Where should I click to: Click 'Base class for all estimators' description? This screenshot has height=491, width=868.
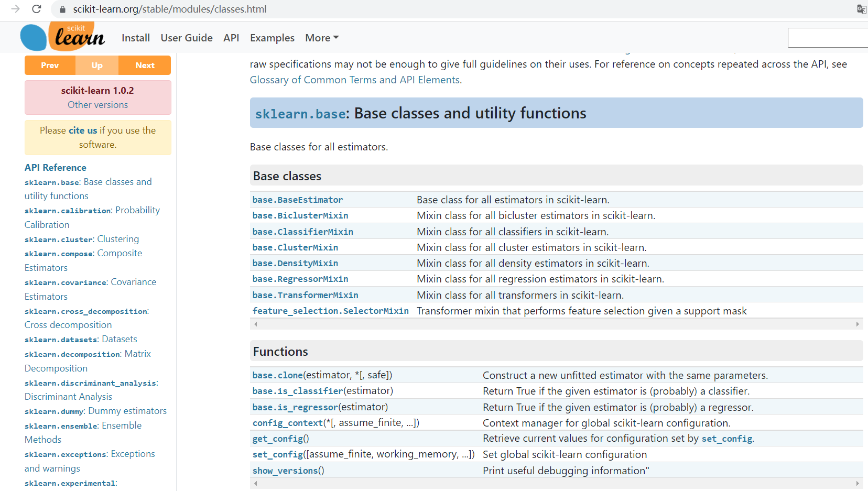(x=513, y=200)
